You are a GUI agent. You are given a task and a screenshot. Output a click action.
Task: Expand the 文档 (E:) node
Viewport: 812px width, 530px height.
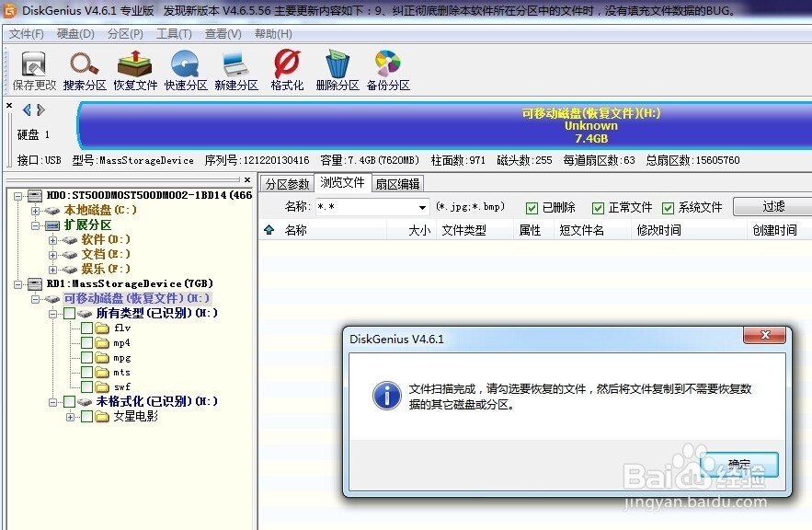[x=52, y=255]
